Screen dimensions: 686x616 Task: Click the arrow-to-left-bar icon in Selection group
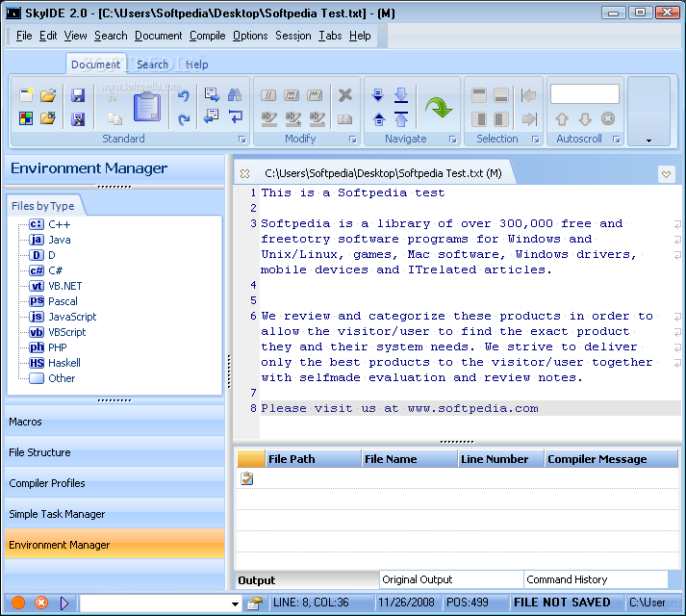tap(528, 95)
